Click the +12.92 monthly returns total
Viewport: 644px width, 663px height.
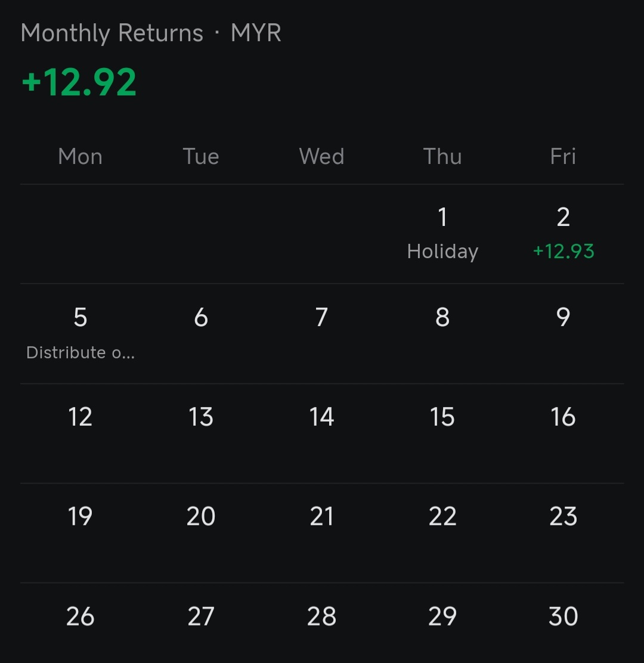[x=79, y=82]
